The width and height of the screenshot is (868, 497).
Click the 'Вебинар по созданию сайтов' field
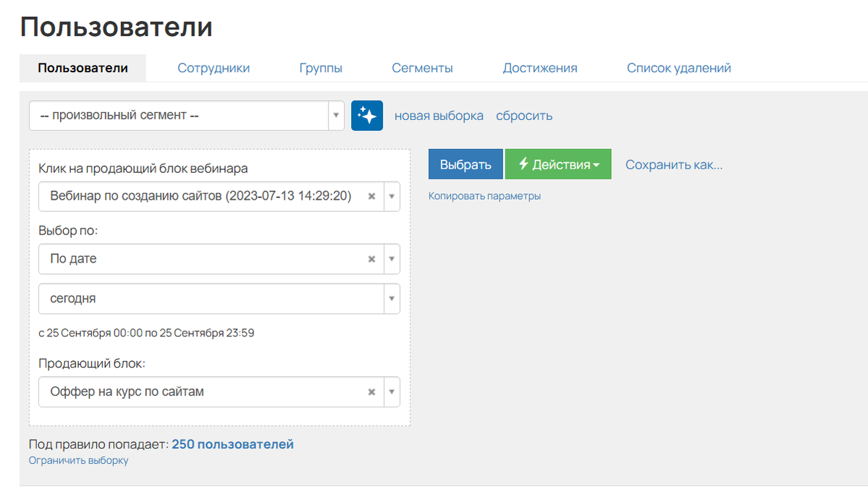(219, 197)
